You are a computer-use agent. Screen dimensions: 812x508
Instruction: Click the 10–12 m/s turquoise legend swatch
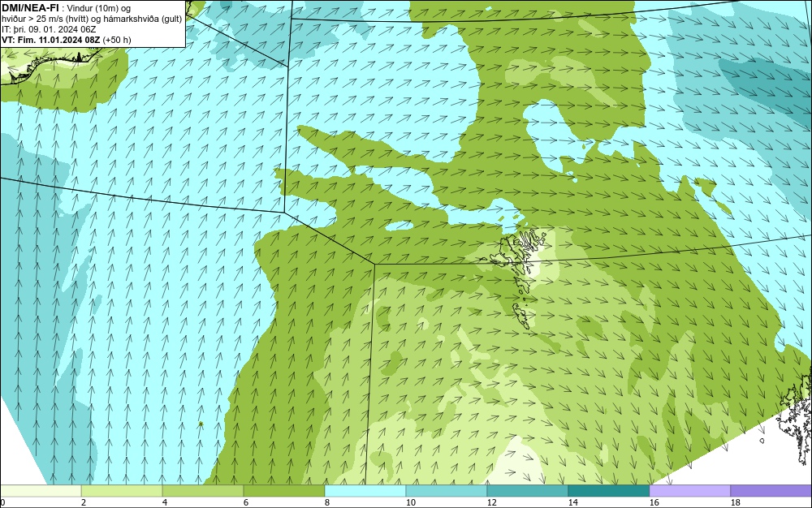click(x=447, y=490)
